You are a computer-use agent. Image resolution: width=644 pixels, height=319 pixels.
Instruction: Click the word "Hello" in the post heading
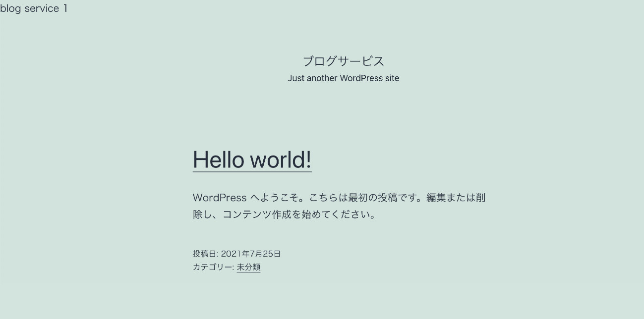point(218,159)
